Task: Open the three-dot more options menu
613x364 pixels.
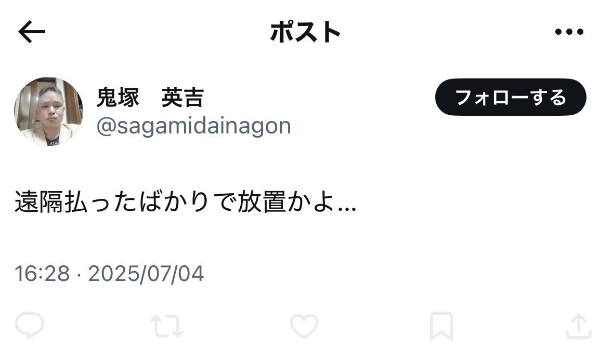Action: (x=569, y=32)
